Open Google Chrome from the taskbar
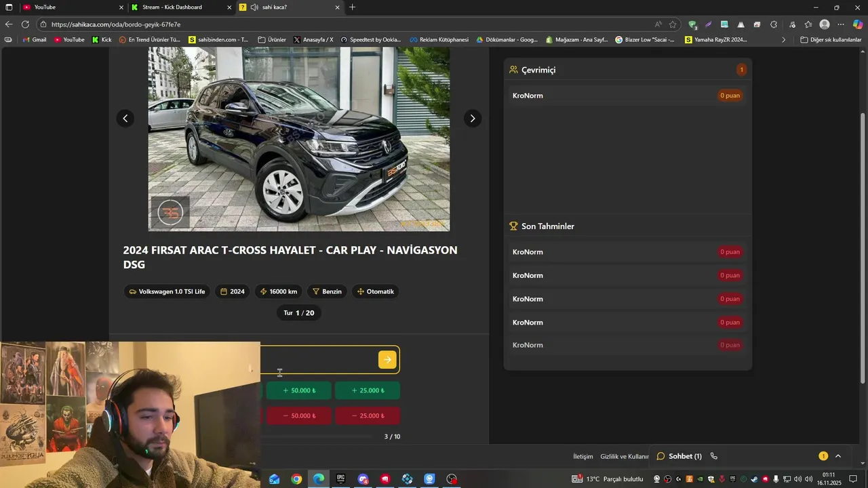Viewport: 868px width, 488px height. (x=296, y=479)
